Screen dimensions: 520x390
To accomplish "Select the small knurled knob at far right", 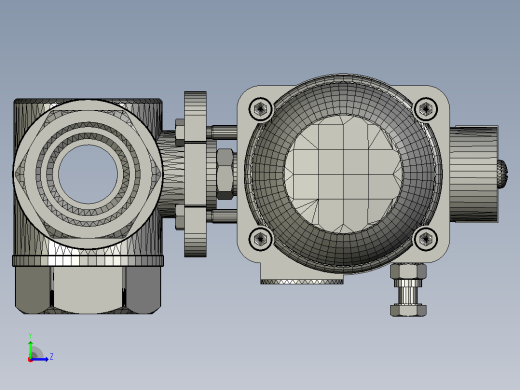I will click(x=503, y=174).
